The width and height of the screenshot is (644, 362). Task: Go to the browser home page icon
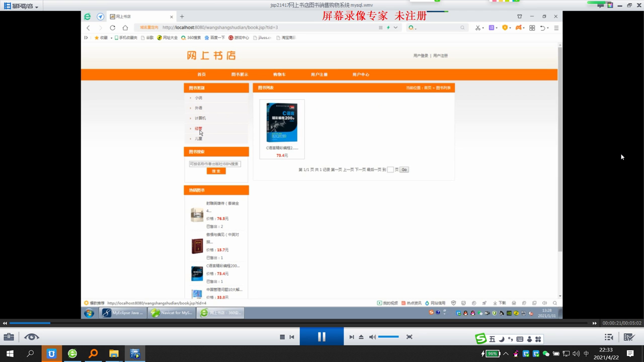point(125,28)
